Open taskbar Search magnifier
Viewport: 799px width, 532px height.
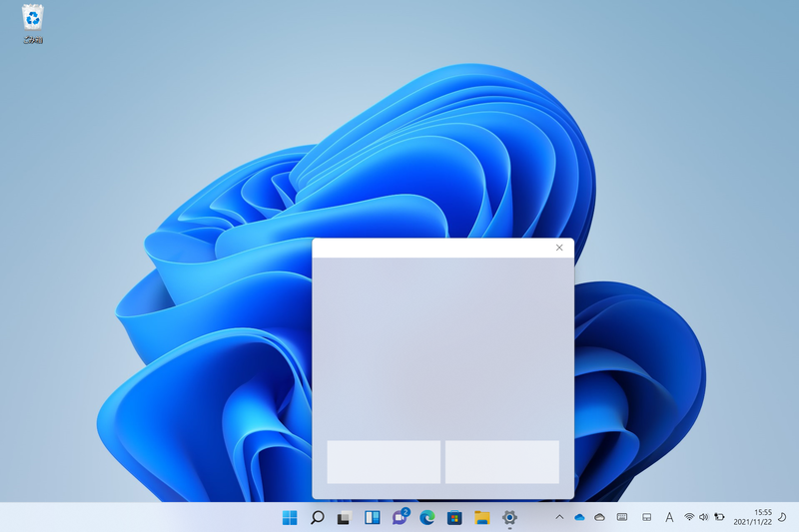[317, 518]
